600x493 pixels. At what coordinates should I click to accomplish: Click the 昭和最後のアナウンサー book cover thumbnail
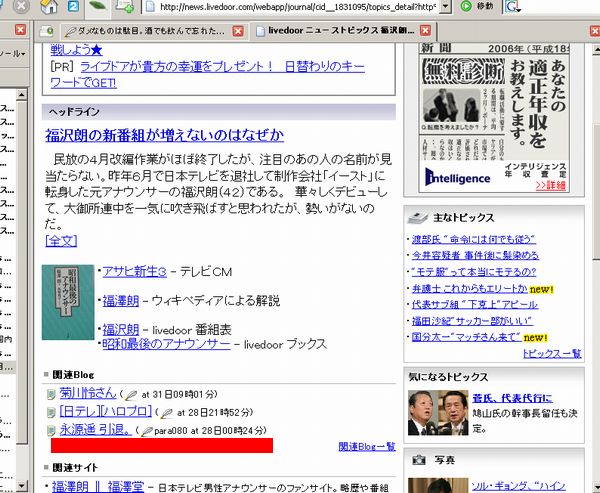(x=68, y=302)
